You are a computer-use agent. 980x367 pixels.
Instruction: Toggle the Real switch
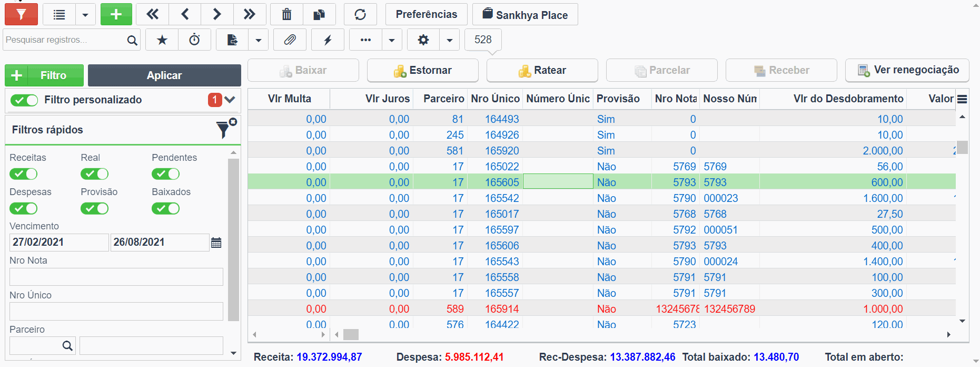tap(95, 174)
